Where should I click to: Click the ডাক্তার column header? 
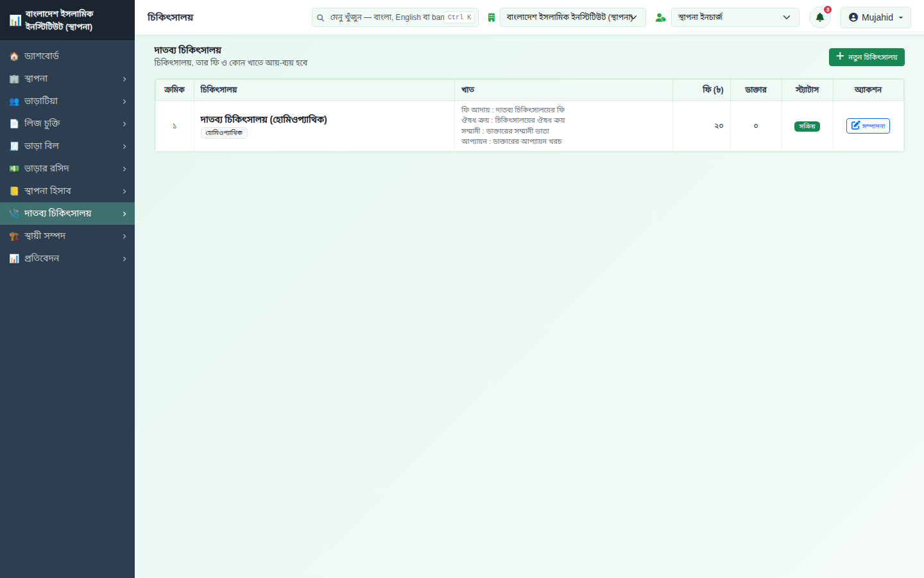point(756,90)
